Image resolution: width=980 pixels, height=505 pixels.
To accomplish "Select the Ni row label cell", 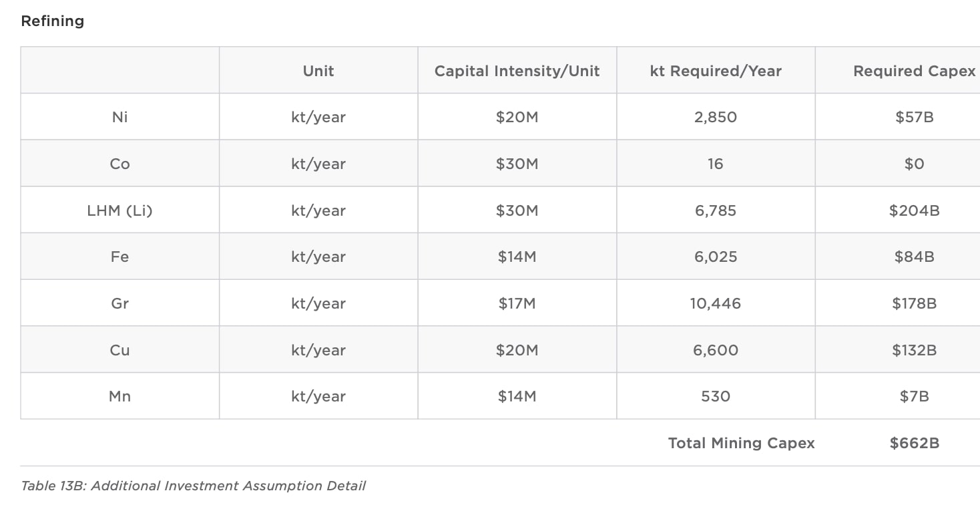I will [119, 117].
